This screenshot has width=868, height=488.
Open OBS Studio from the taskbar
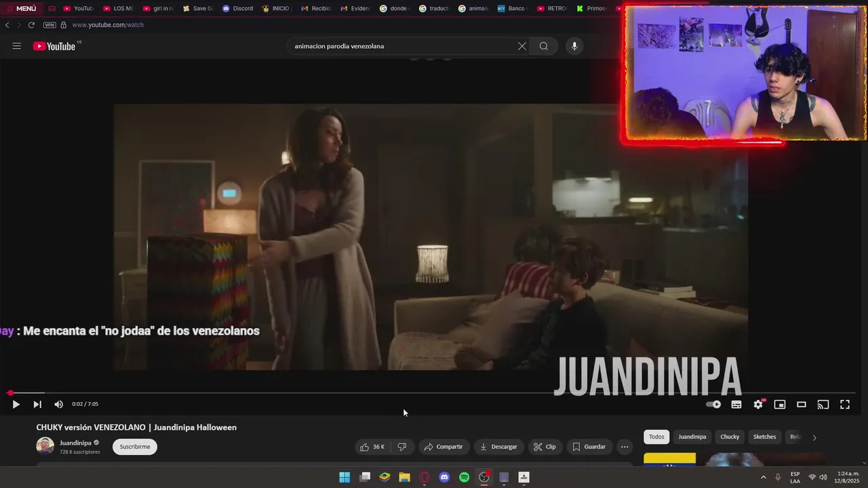click(x=484, y=477)
